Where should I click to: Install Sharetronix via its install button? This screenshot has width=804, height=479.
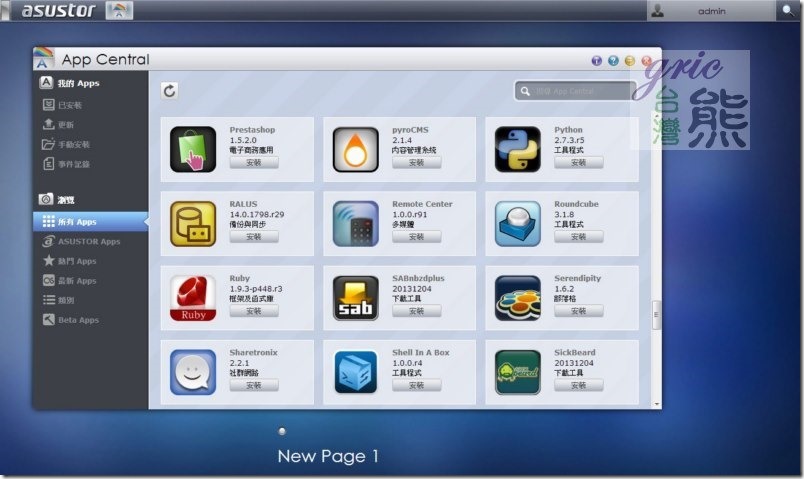coord(254,385)
